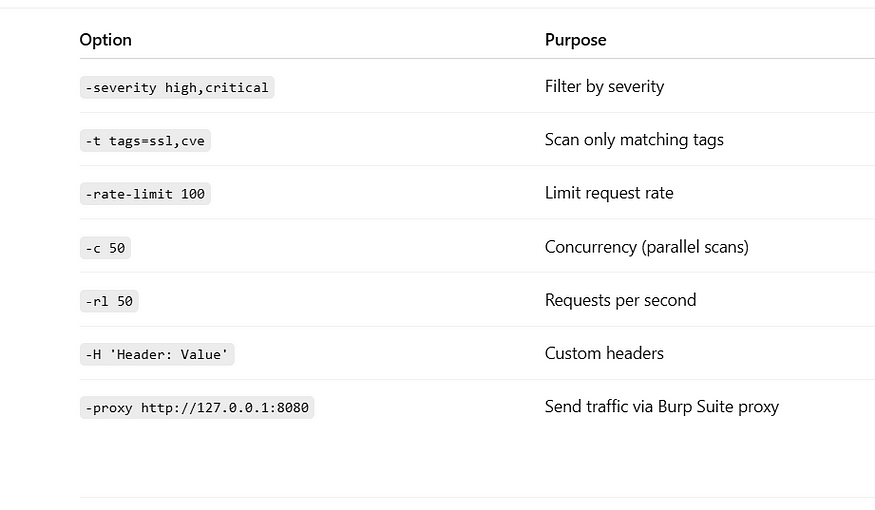Click the Scan only matching tags text

[x=634, y=139]
